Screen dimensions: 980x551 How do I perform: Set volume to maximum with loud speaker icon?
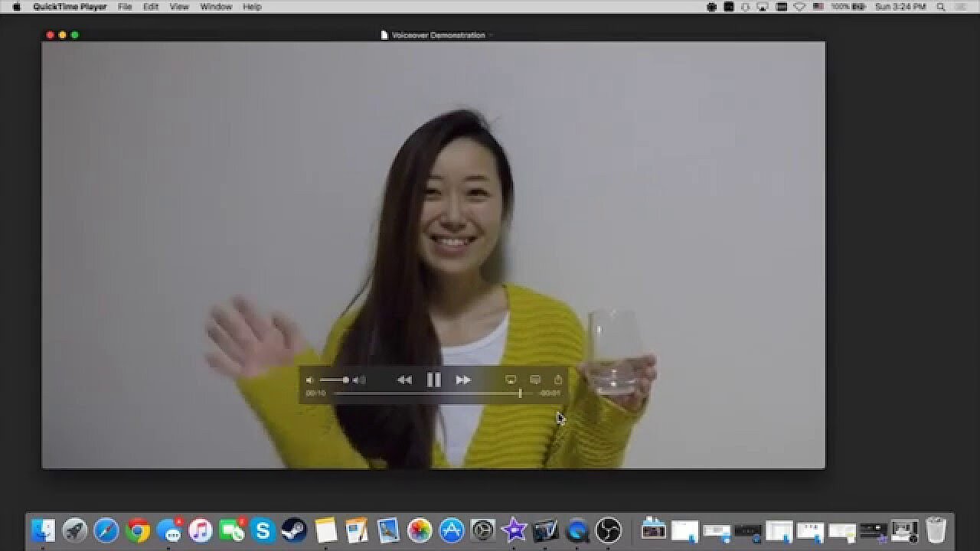(x=359, y=380)
